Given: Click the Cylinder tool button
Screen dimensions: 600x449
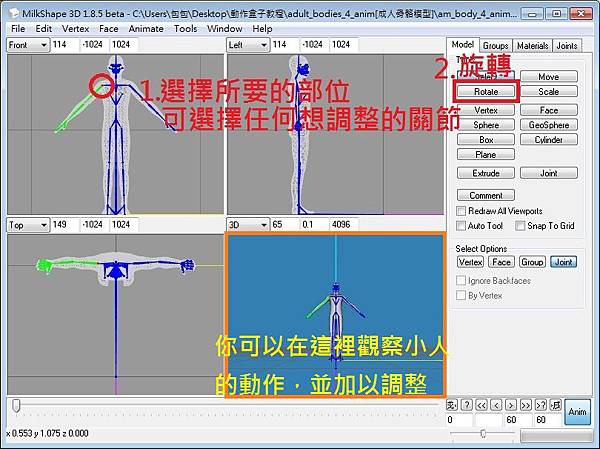Looking at the screenshot, I should pyautogui.click(x=549, y=140).
